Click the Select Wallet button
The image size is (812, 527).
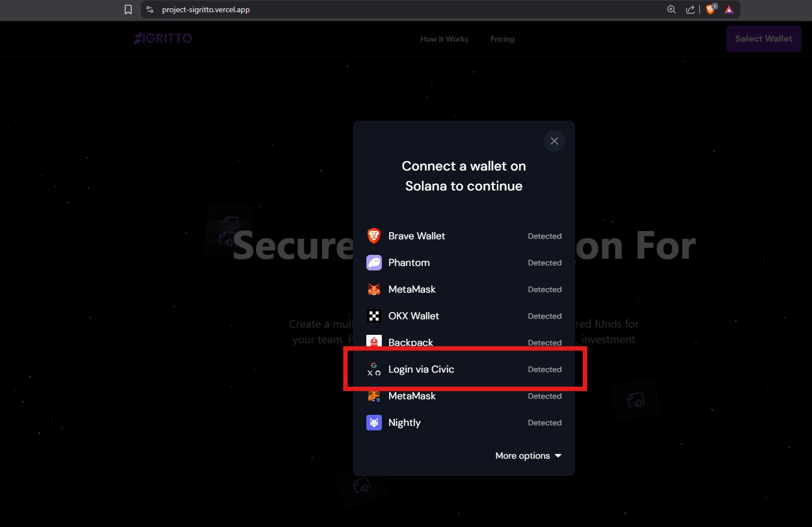click(x=764, y=39)
